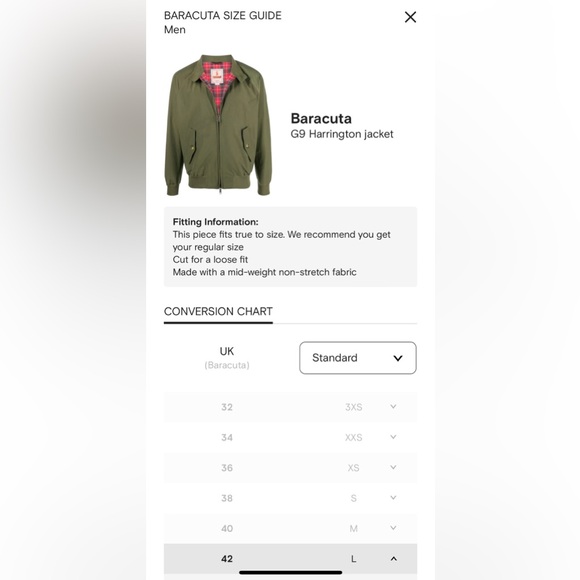This screenshot has width=580, height=580.
Task: Tap the green Harrington jacket image
Action: coord(218,125)
